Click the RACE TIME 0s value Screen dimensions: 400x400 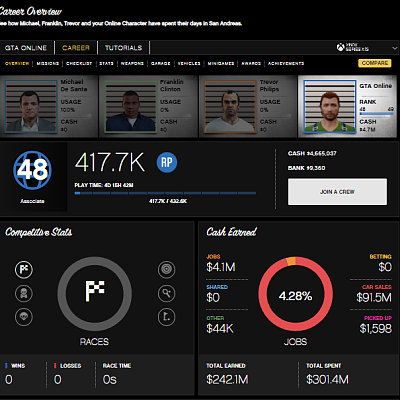pyautogui.click(x=110, y=379)
